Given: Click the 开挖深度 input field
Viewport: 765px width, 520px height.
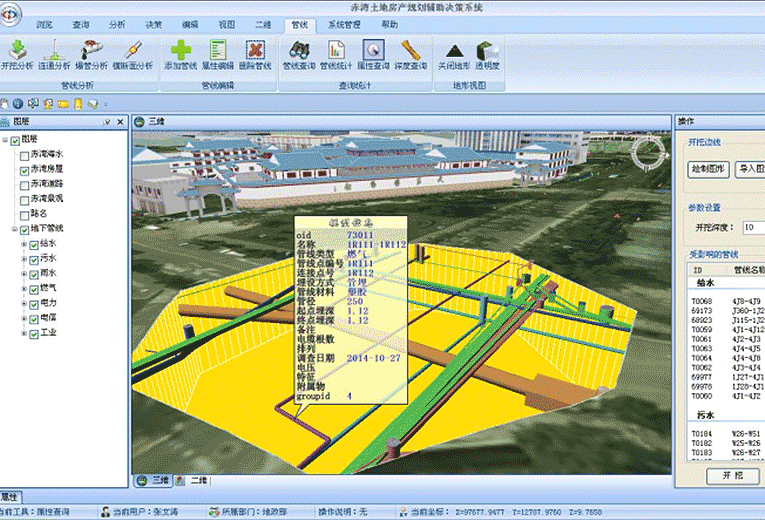Looking at the screenshot, I should (752, 227).
